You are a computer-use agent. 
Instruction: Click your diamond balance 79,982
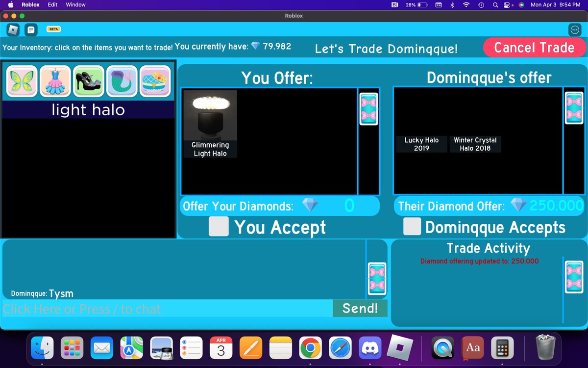coord(277,46)
